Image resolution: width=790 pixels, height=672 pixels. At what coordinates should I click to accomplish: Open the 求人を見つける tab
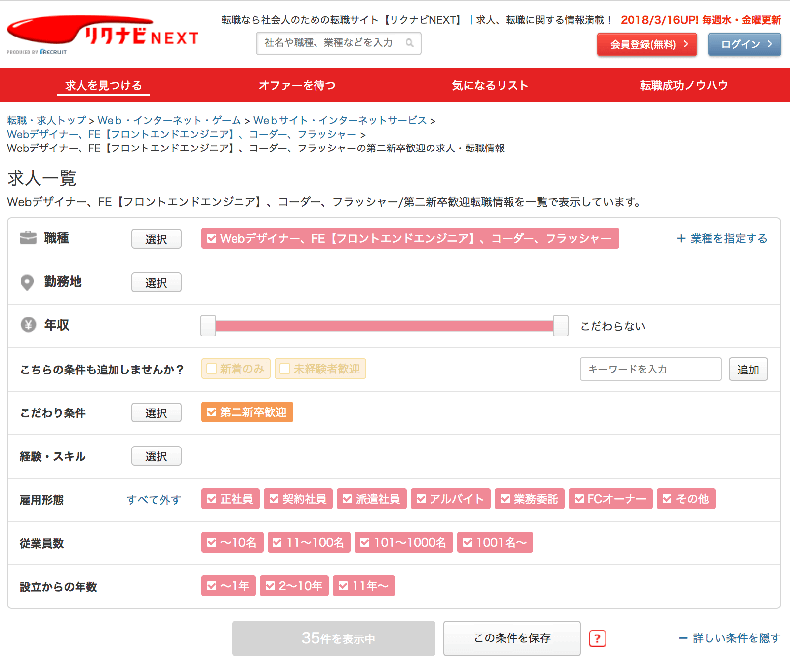pos(104,85)
